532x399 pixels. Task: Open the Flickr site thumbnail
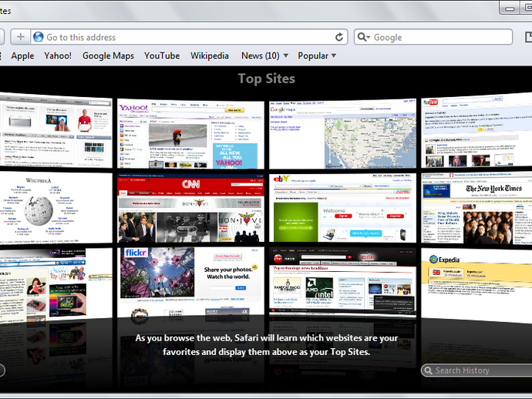190,282
